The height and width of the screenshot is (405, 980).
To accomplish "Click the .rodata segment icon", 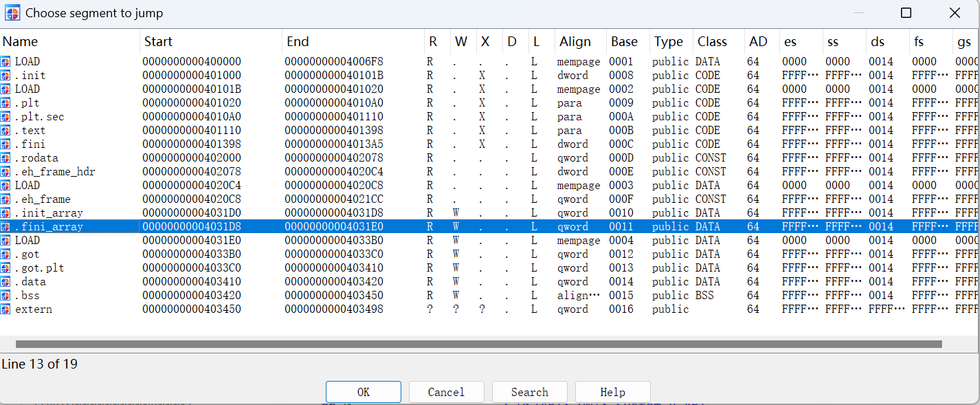I will [6, 158].
